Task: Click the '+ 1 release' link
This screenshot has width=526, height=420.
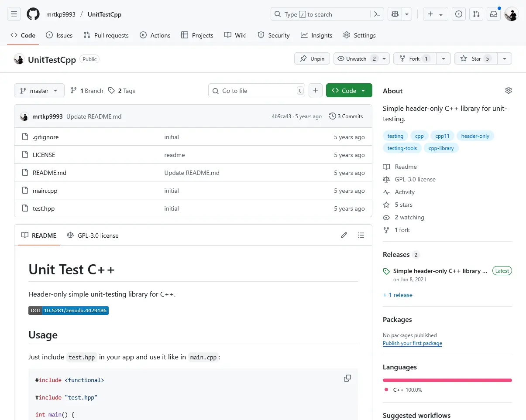Action: click(x=398, y=295)
